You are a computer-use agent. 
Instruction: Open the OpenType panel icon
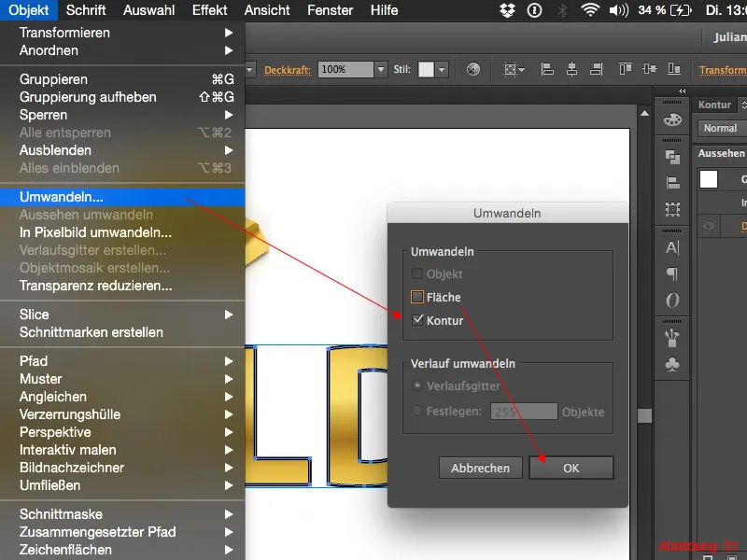click(x=672, y=300)
